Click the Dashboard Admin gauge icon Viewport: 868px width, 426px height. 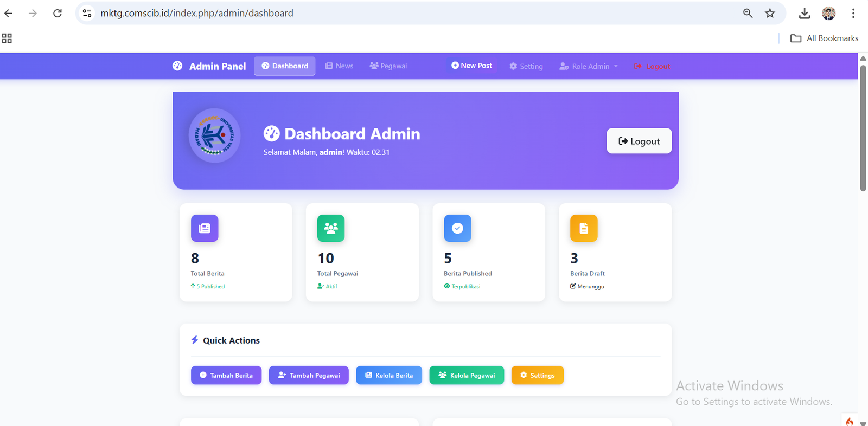point(271,133)
